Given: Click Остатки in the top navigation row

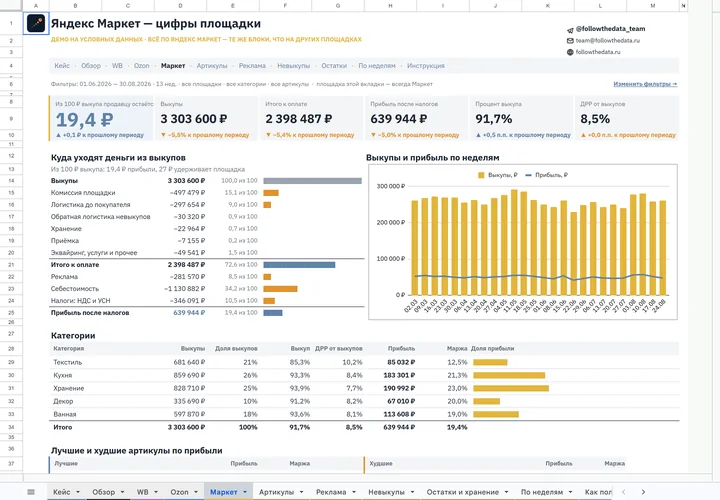Looking at the screenshot, I should click(334, 66).
